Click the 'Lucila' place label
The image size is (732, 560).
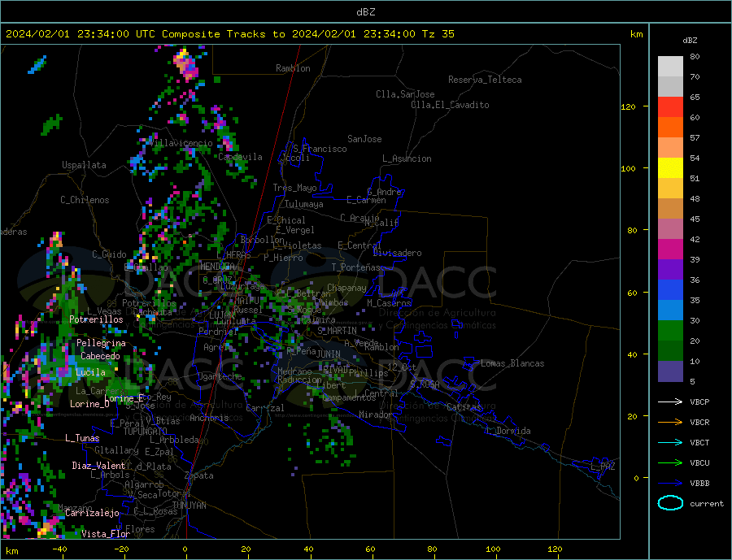(90, 372)
